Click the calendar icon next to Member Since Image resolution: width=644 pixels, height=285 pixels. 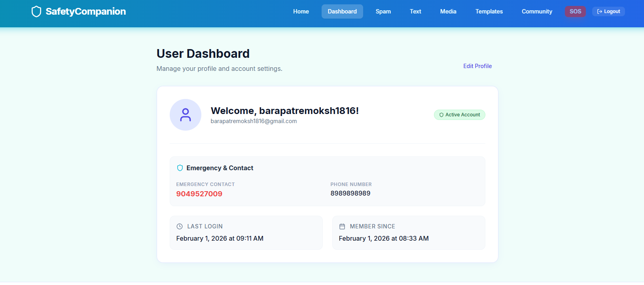coord(342,226)
